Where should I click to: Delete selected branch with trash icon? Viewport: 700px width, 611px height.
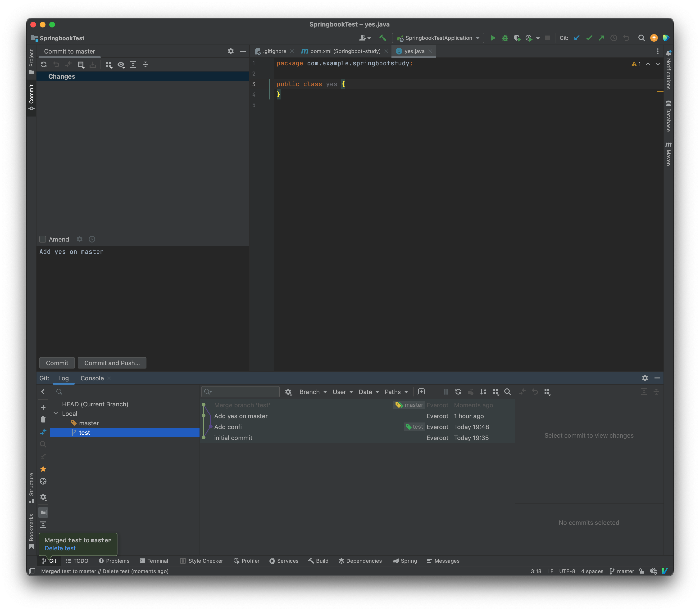43,420
